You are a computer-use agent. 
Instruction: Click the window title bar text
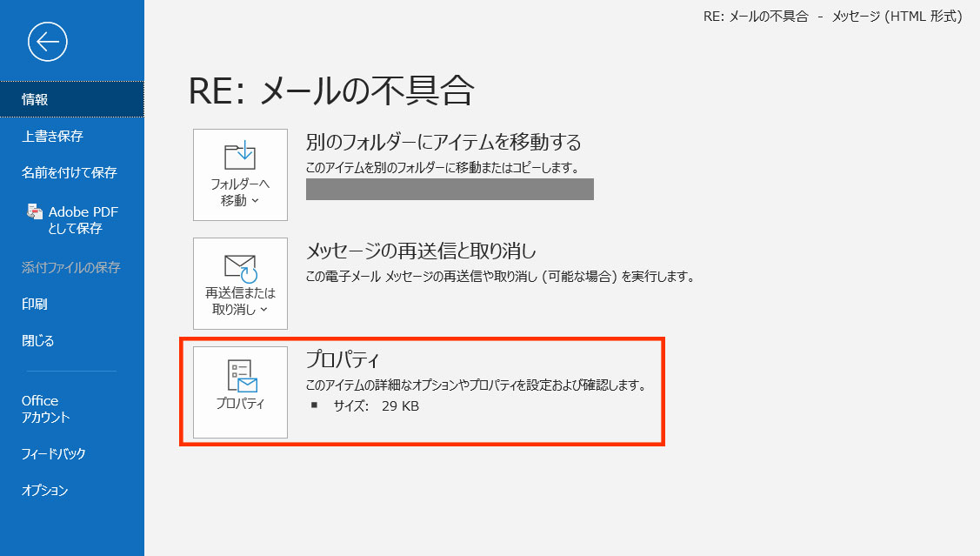(832, 17)
